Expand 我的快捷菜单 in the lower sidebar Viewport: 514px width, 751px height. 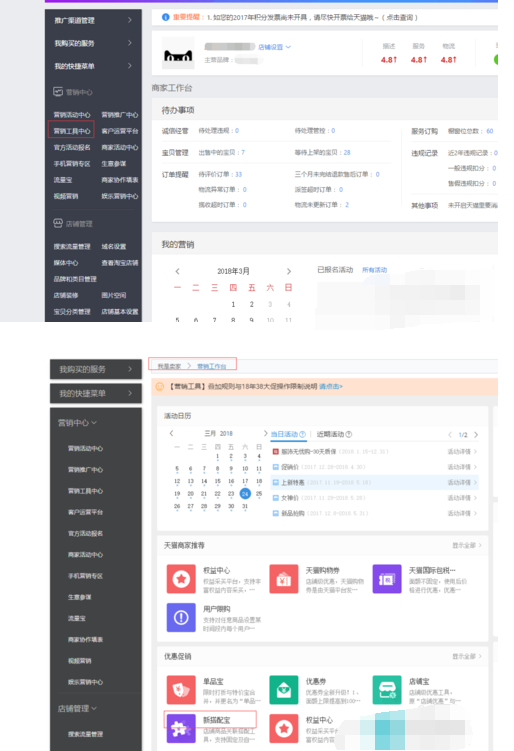click(96, 393)
